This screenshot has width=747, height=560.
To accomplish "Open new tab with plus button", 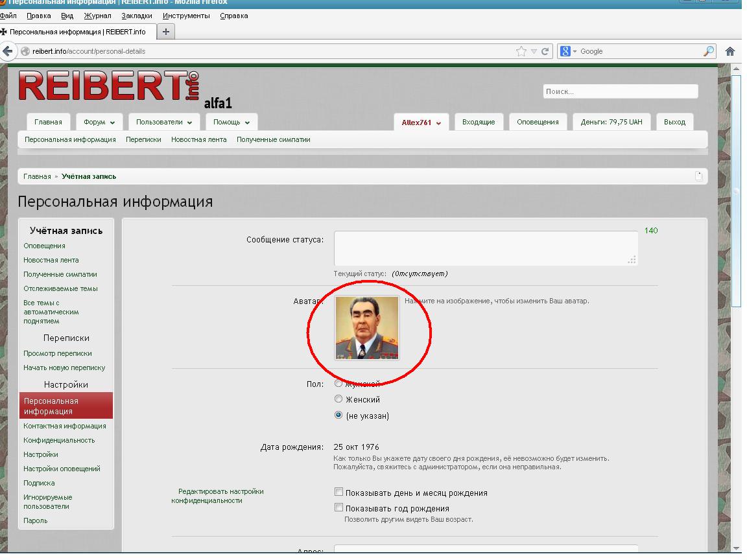I will (166, 32).
